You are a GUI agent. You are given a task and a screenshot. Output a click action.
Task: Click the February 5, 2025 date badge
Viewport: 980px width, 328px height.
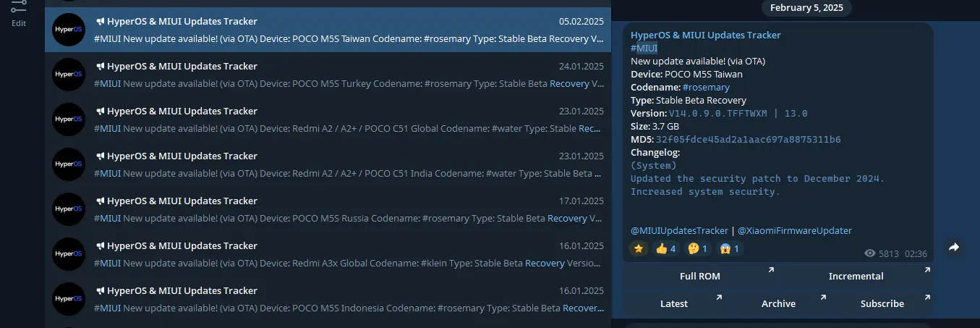[x=806, y=8]
